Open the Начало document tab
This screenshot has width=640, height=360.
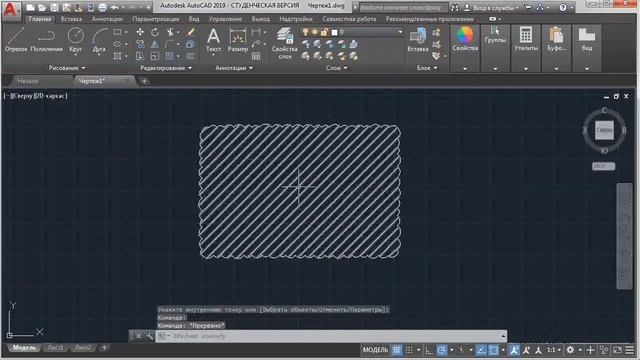tap(28, 81)
